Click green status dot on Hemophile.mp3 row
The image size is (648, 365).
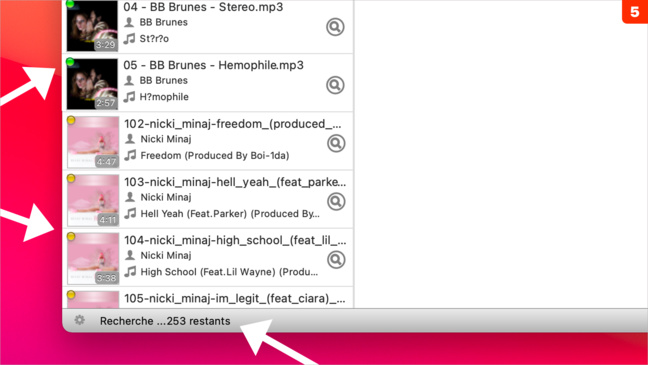point(70,62)
